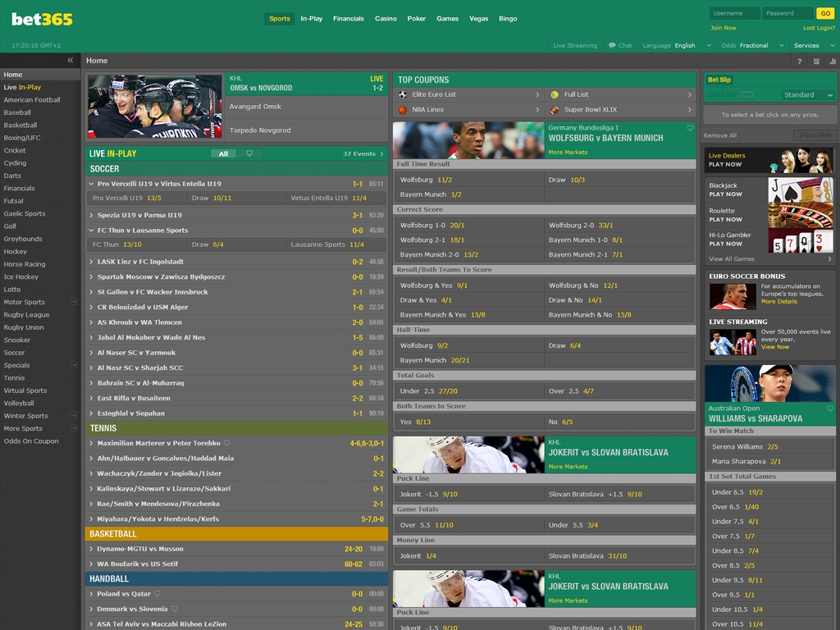Click the Elite Euro List soccer icon
840x630 pixels.
(x=402, y=94)
